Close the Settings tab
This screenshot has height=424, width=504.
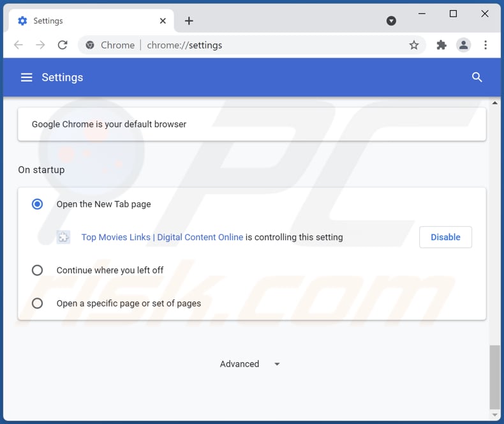pos(163,21)
